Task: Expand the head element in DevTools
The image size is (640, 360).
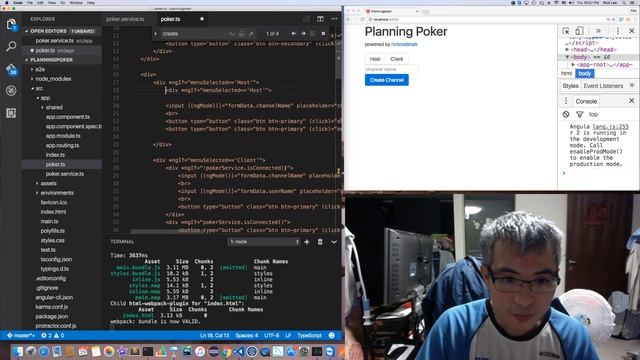Action: (567, 49)
